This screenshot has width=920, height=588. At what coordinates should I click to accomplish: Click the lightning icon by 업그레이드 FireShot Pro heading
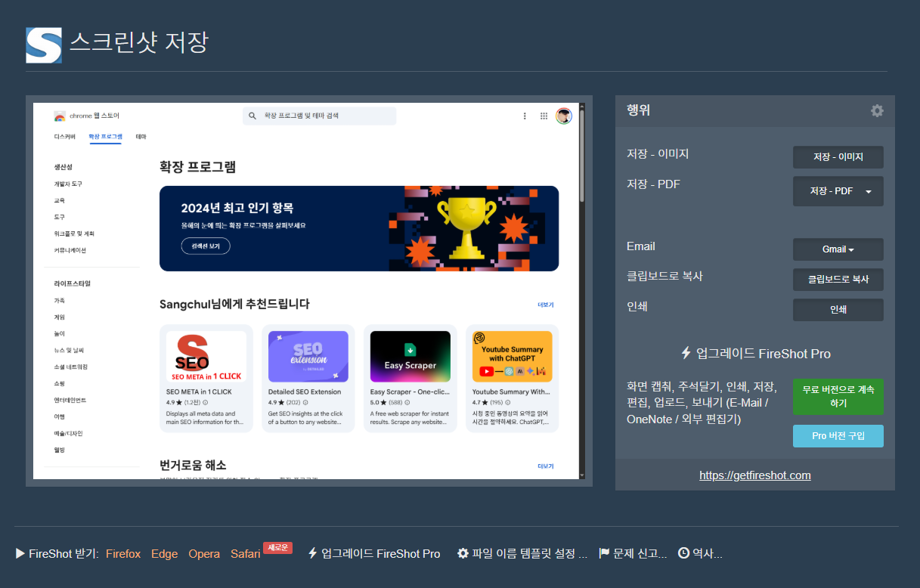[x=686, y=353]
